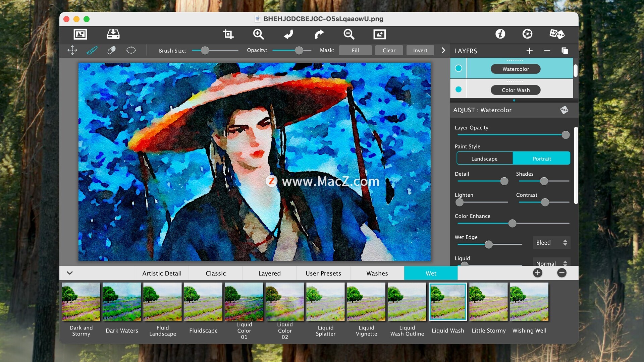
Task: Open the info icon
Action: [x=500, y=34]
